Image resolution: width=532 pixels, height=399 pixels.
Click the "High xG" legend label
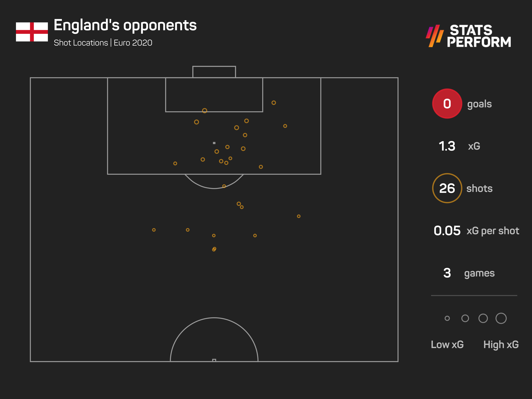(x=501, y=344)
